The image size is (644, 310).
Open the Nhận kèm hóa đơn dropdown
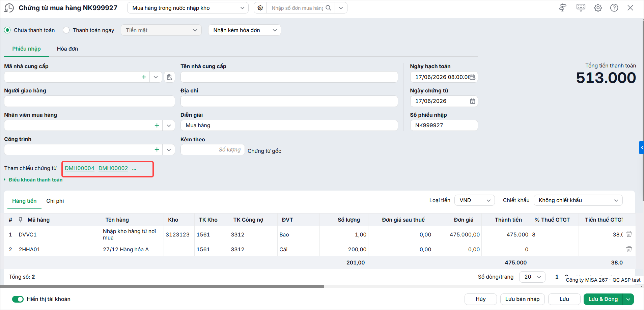[245, 30]
